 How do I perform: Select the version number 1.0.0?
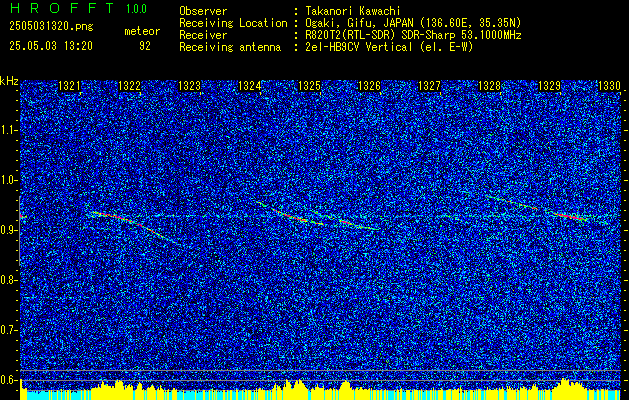(x=136, y=9)
